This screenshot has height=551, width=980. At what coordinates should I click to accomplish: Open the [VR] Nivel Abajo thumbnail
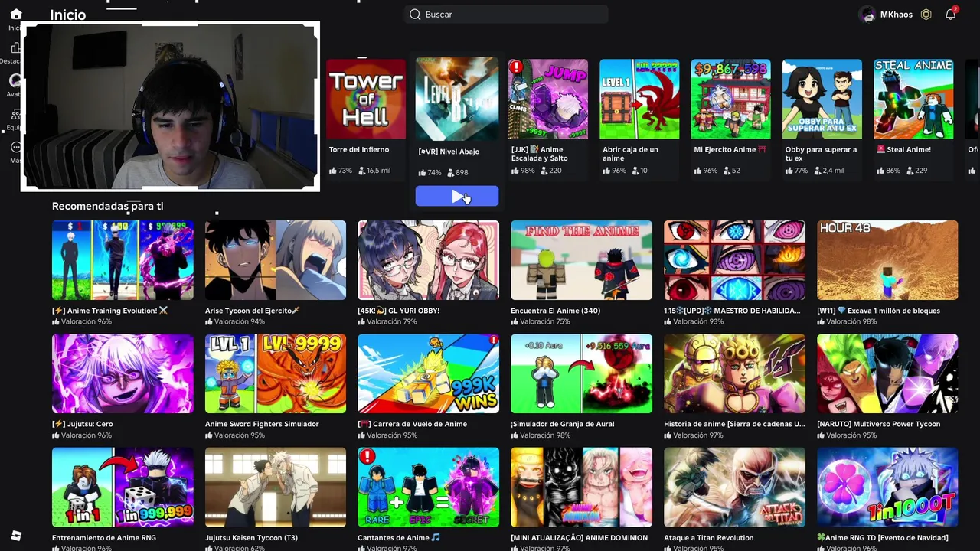tap(457, 98)
